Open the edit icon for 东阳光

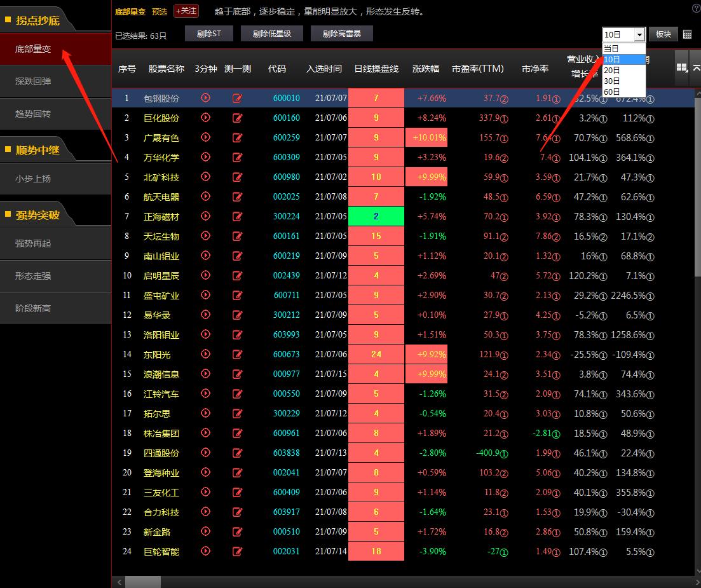(237, 354)
